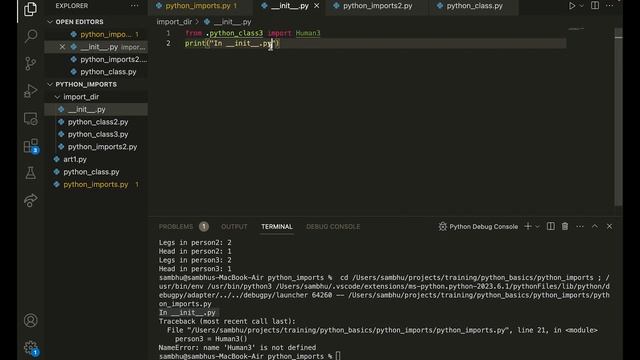The height and width of the screenshot is (360, 640).
Task: Open python_class2.py in file tree
Action: [x=98, y=122]
